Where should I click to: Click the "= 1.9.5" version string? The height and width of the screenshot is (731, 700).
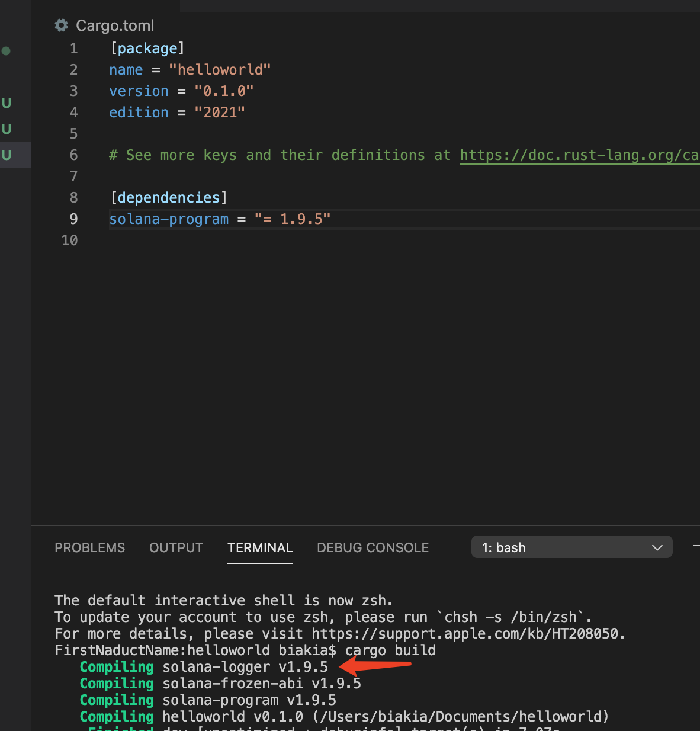pyautogui.click(x=293, y=219)
